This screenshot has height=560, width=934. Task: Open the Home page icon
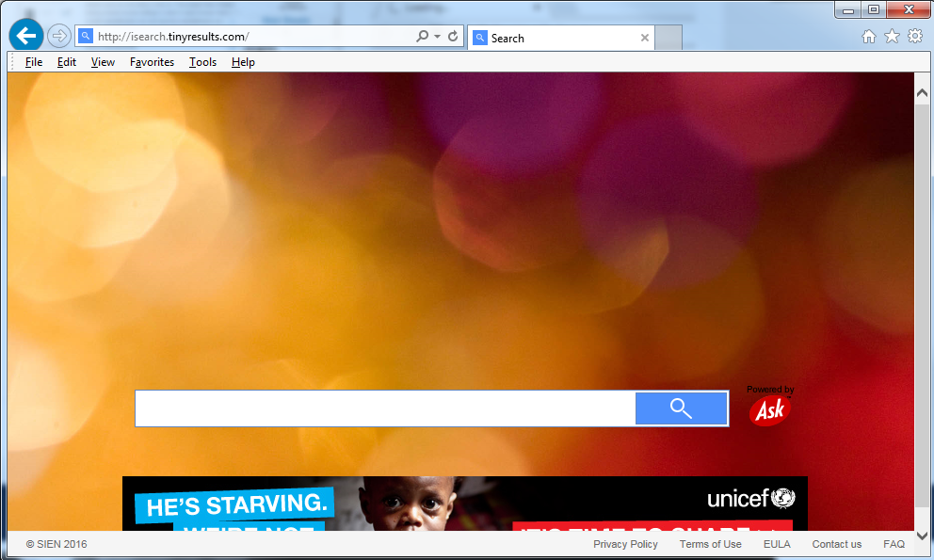pos(868,37)
